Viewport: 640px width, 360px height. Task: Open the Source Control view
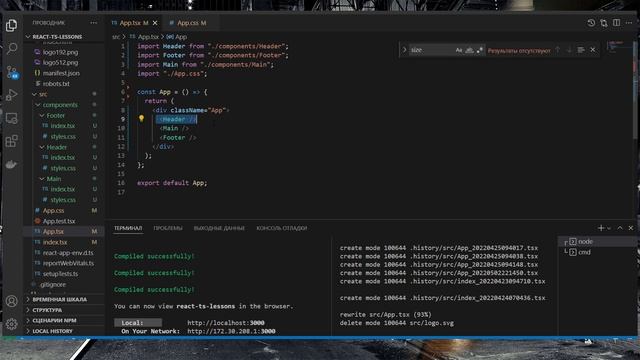point(12,72)
